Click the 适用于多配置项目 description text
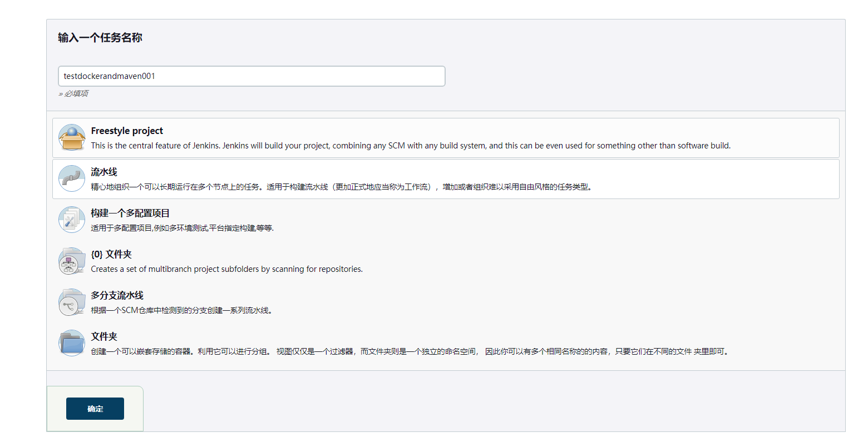 [182, 228]
